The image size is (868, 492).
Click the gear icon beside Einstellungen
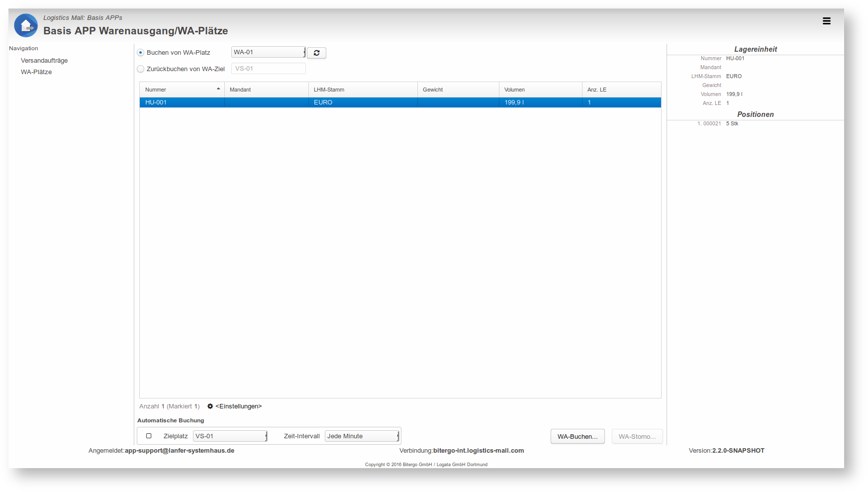tap(210, 406)
